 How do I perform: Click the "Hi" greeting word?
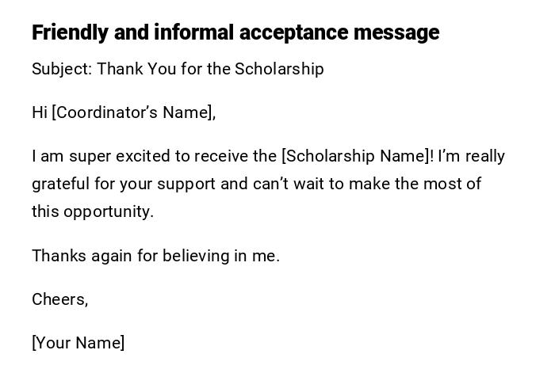point(40,112)
